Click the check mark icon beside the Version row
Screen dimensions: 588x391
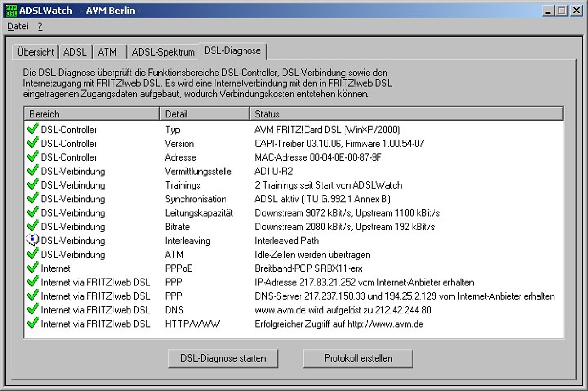click(33, 143)
